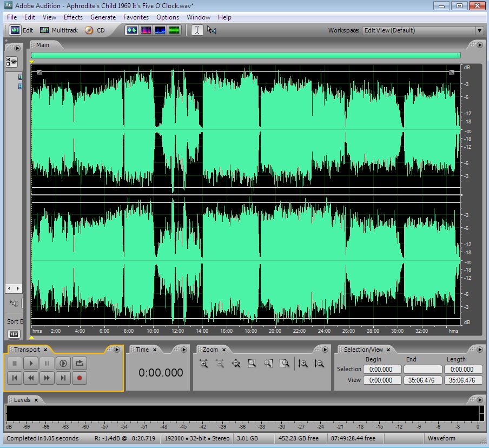The width and height of the screenshot is (489, 448).
Task: Toggle the file panel show options icon
Action: [x=12, y=62]
